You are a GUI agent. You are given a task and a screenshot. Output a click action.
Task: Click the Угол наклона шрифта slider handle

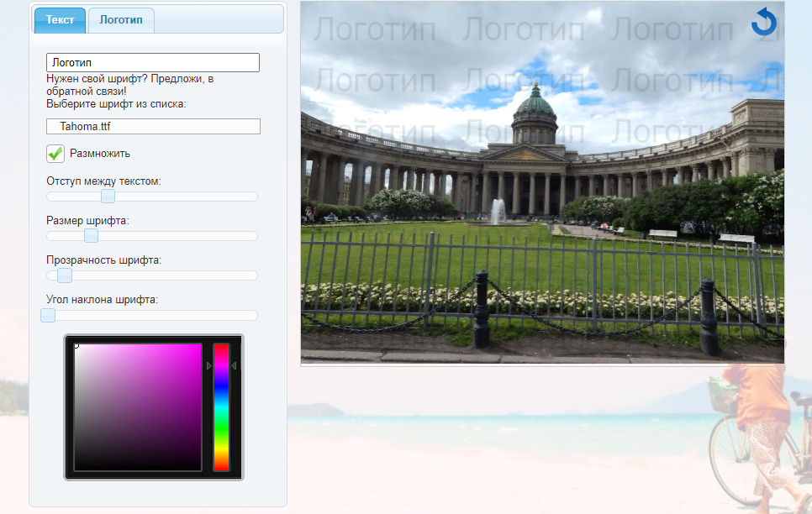click(48, 315)
